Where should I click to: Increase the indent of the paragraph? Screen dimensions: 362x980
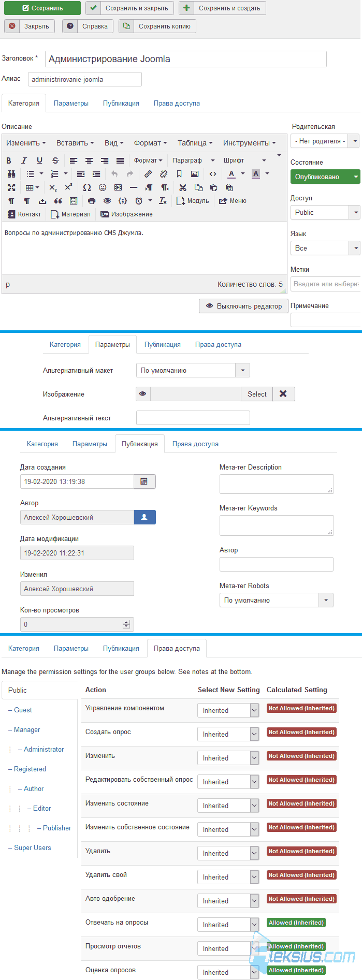pyautogui.click(x=96, y=174)
